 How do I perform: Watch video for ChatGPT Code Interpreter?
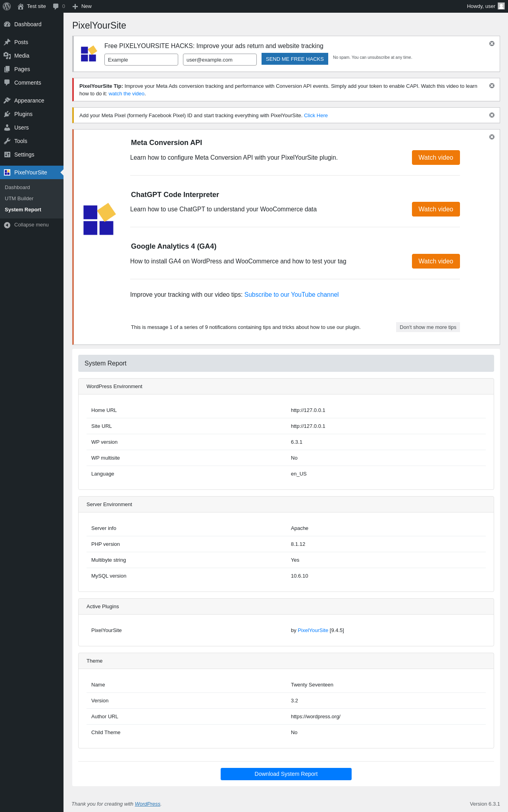coord(436,209)
